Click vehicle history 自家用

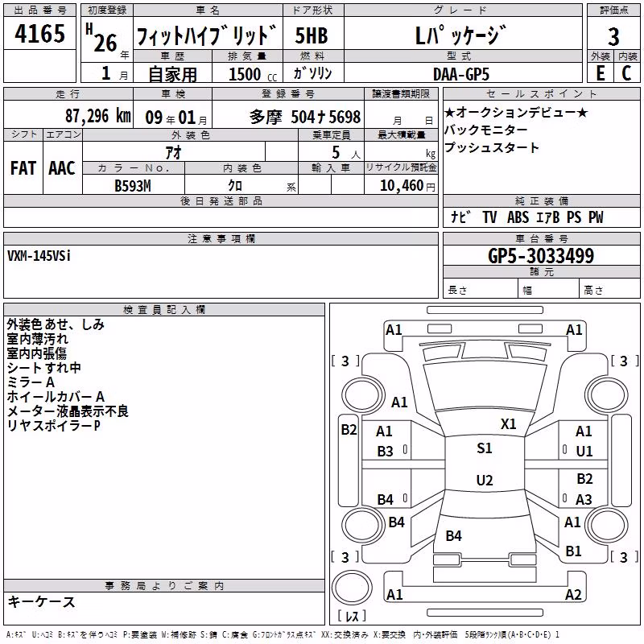coord(172,74)
